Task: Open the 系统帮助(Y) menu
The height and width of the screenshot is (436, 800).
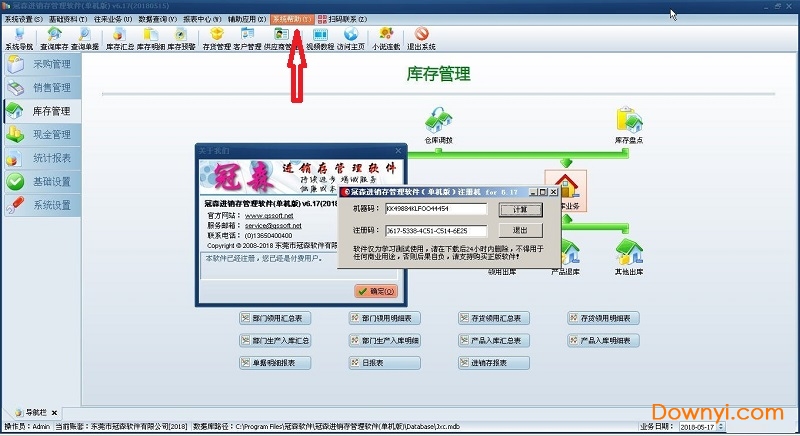Action: [x=292, y=19]
